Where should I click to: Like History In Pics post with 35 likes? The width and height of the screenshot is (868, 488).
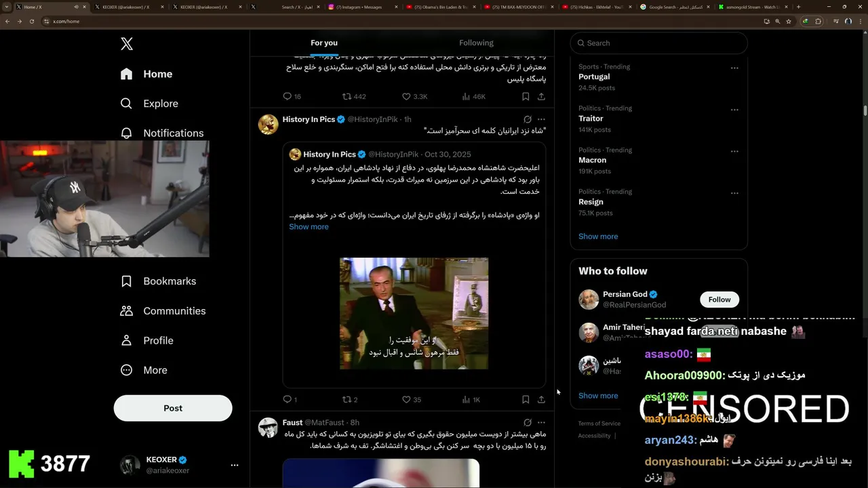click(x=406, y=399)
